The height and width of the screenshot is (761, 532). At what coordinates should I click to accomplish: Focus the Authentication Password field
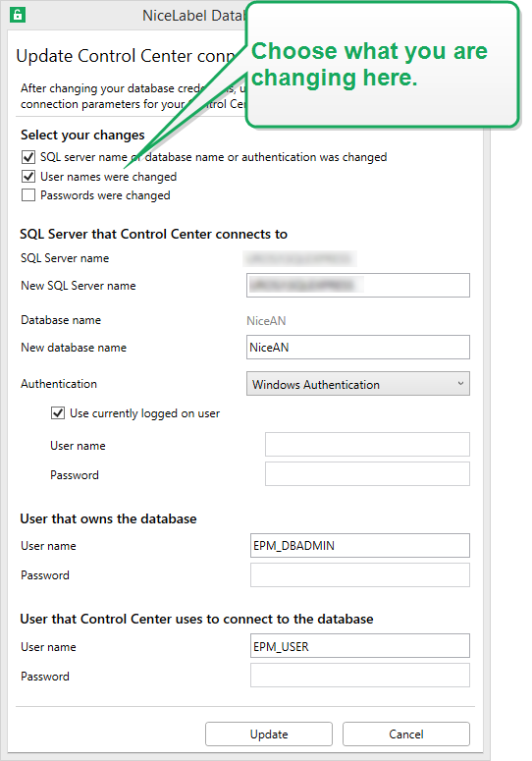367,473
